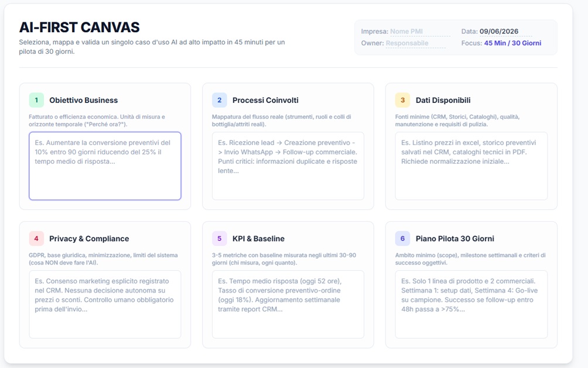Click the Impresa 'Nome PMI' field

click(420, 32)
